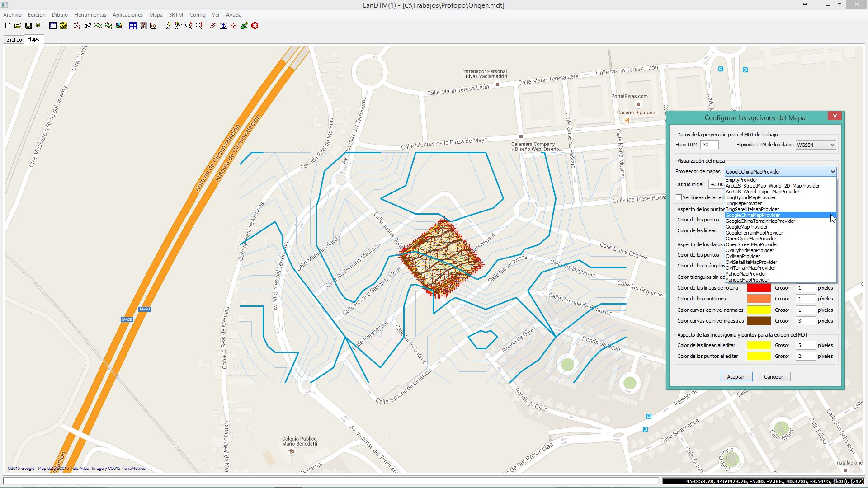Click the Grosor field for líneas al editar
This screenshot has width=868, height=488.
(806, 345)
